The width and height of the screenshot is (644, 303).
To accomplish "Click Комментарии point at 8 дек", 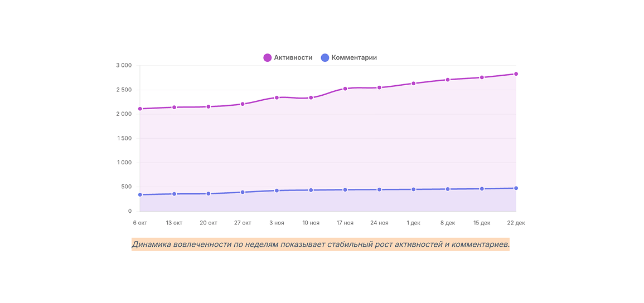I will pyautogui.click(x=447, y=189).
